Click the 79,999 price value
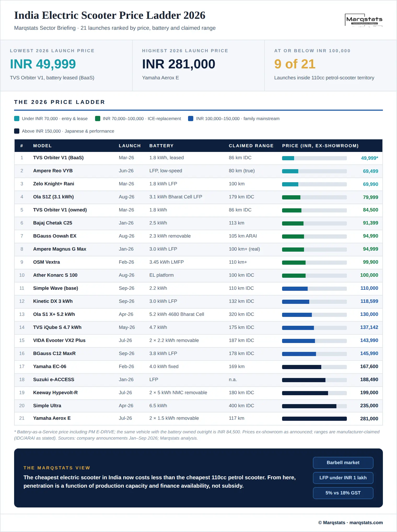Image resolution: width=397 pixels, height=532 pixels. pyautogui.click(x=370, y=197)
